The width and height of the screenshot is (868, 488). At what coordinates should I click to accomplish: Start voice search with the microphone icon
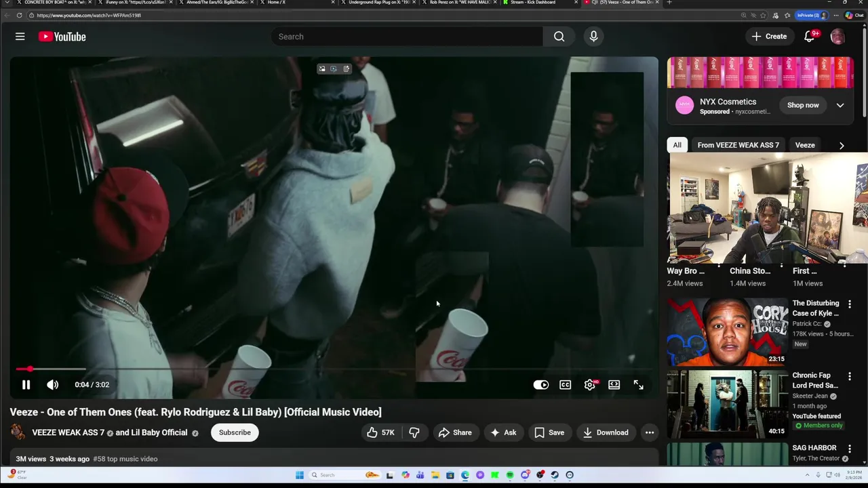click(x=593, y=37)
